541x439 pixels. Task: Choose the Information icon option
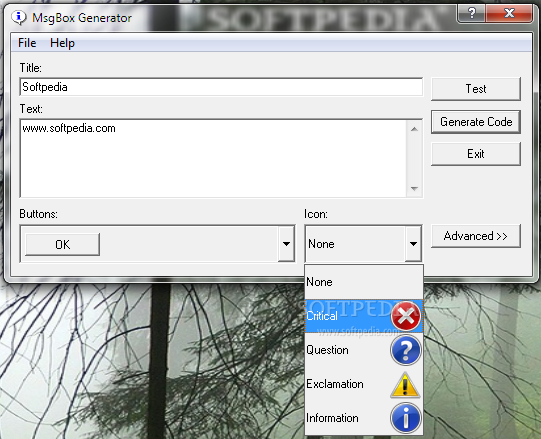[x=364, y=418]
